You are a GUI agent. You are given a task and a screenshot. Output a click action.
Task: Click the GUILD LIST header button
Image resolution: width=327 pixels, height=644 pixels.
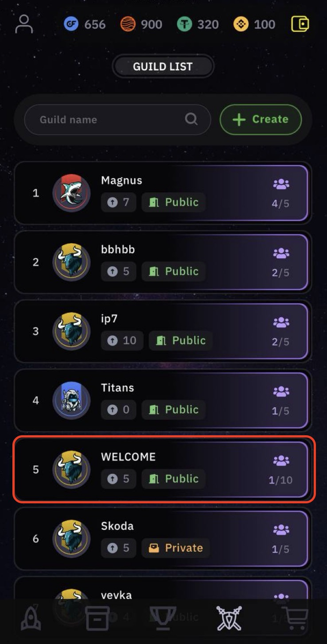tap(163, 67)
